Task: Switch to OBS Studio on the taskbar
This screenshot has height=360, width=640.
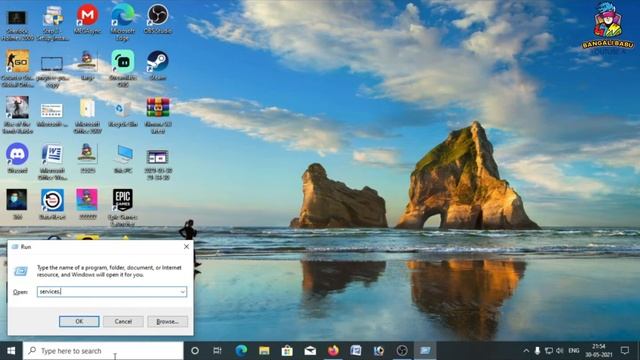Action: [402, 351]
